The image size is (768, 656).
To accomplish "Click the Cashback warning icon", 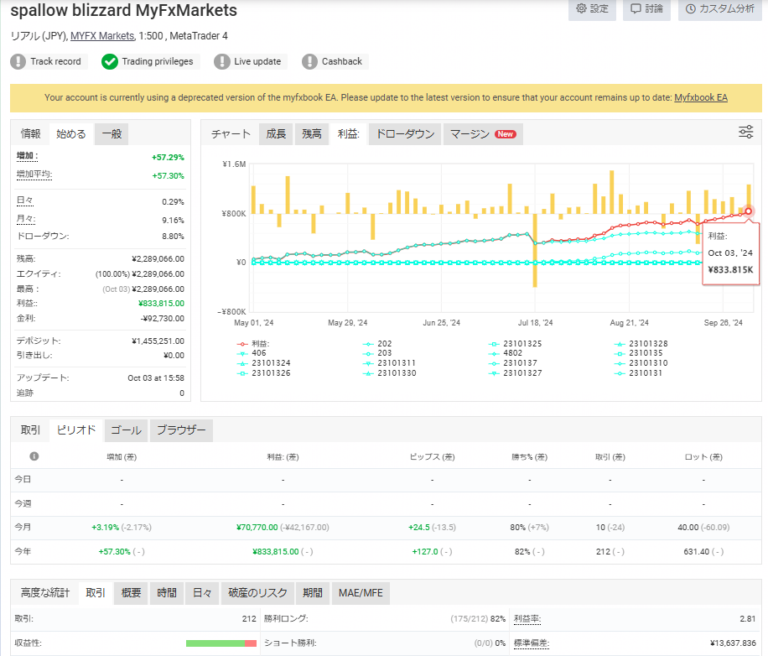I will pyautogui.click(x=309, y=61).
